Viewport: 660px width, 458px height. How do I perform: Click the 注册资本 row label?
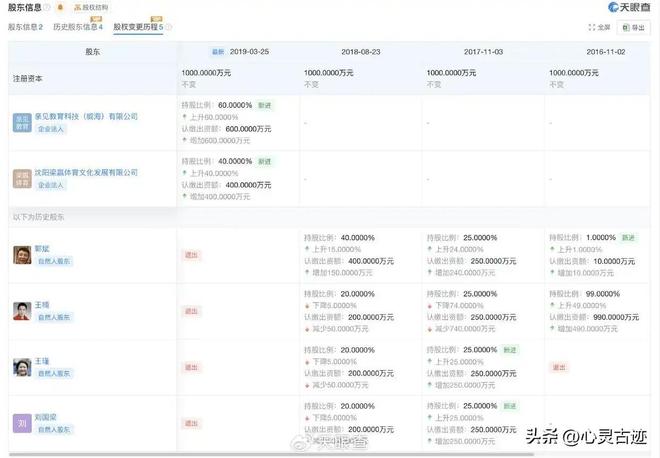point(27,79)
